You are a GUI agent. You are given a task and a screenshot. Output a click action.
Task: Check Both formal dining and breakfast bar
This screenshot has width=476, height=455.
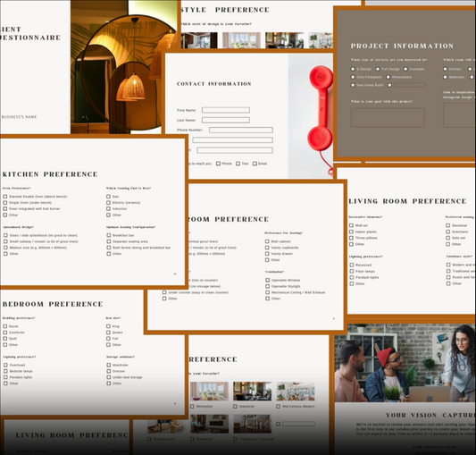pos(109,248)
